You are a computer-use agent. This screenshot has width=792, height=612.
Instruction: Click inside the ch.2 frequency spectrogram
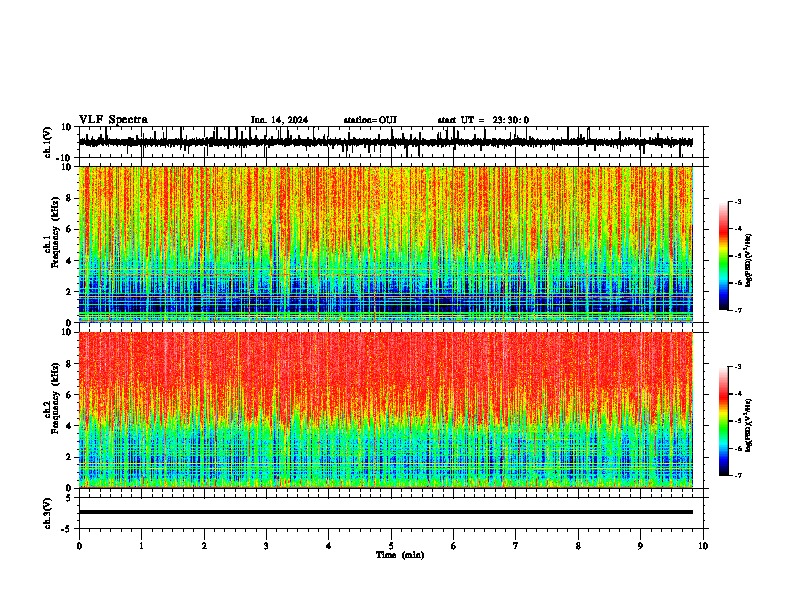click(x=385, y=410)
